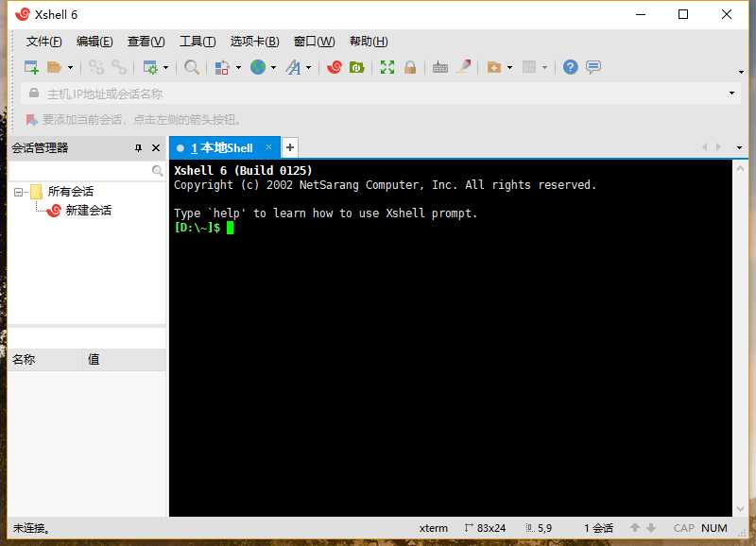Close the 本地Shell tab

click(269, 147)
